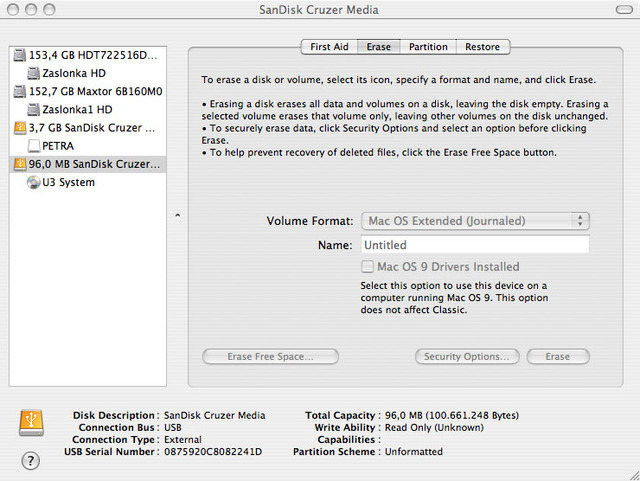Click the large orange USB drive icon
The image size is (640, 481).
[31, 423]
